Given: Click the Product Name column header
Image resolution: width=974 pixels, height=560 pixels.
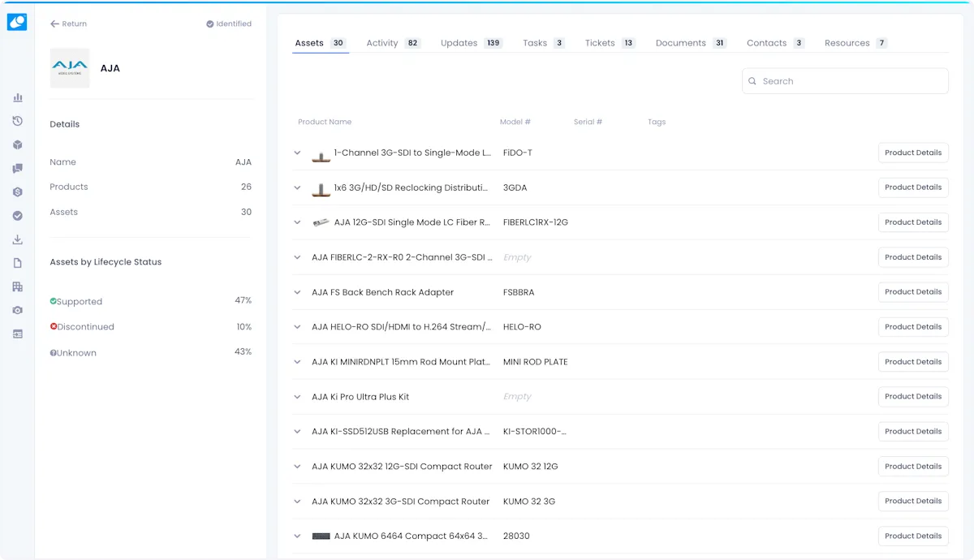Looking at the screenshot, I should [325, 122].
